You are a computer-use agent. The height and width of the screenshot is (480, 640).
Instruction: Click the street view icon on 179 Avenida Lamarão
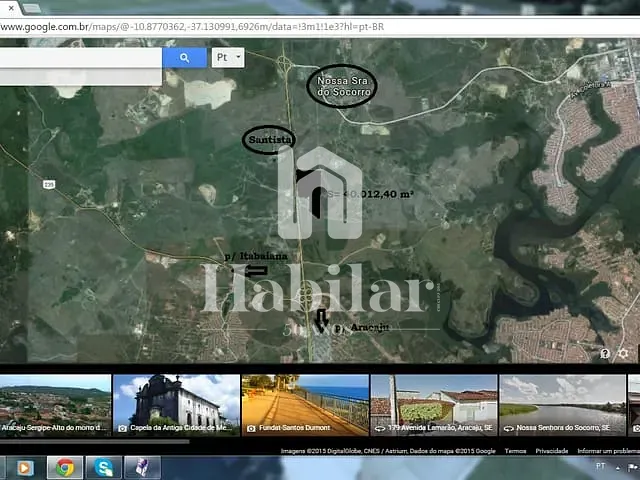pos(380,428)
